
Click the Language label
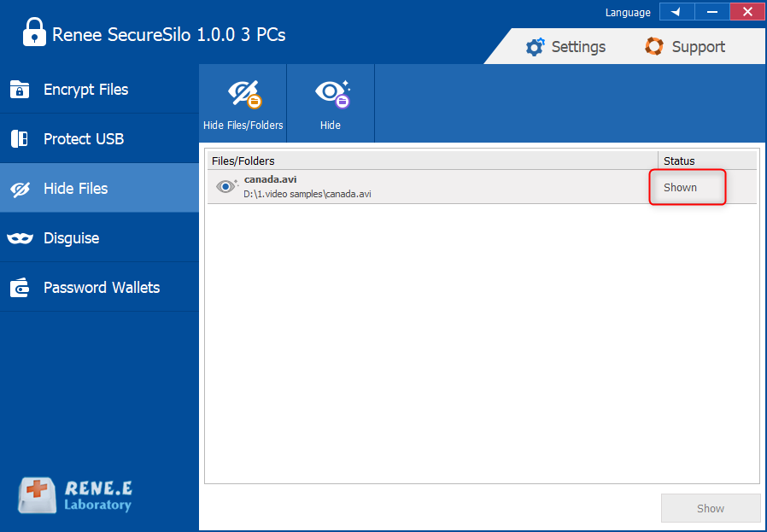(x=628, y=13)
